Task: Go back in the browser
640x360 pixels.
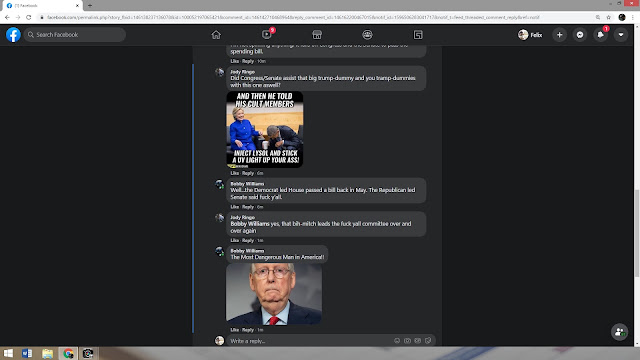Action: point(7,17)
